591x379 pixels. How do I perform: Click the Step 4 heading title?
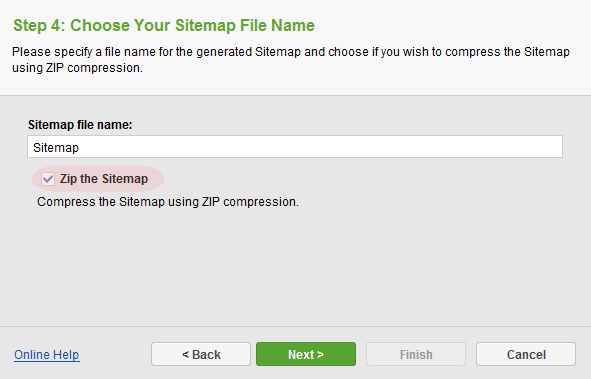point(164,26)
